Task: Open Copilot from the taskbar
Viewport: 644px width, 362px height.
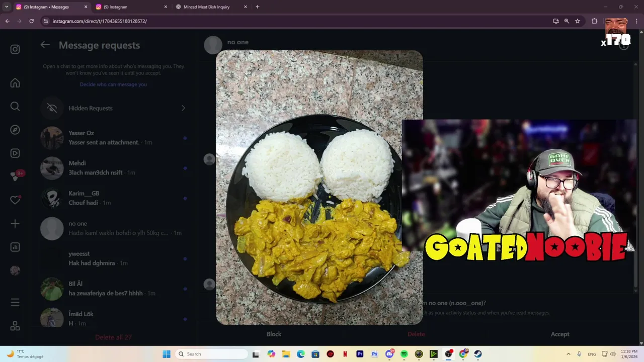Action: click(271, 354)
